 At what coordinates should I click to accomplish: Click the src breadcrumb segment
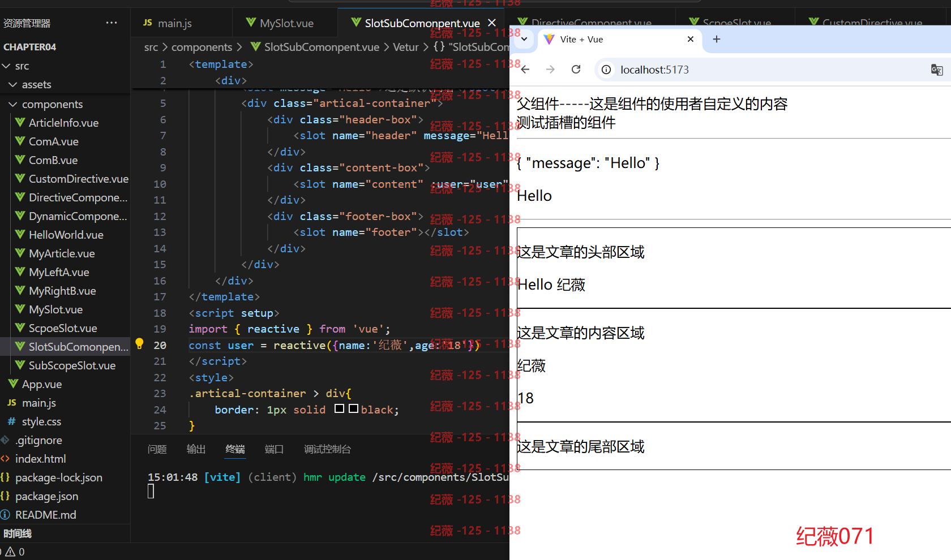pyautogui.click(x=151, y=47)
